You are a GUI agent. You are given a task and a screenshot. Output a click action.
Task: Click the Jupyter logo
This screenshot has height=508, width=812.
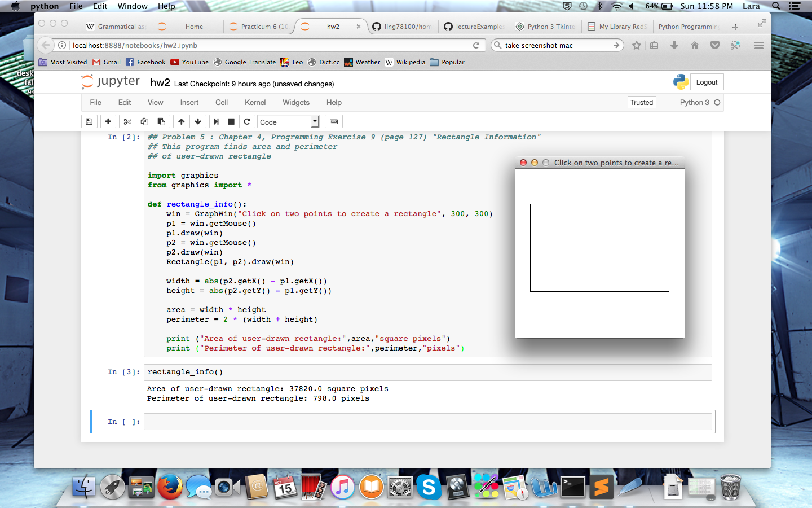click(111, 82)
